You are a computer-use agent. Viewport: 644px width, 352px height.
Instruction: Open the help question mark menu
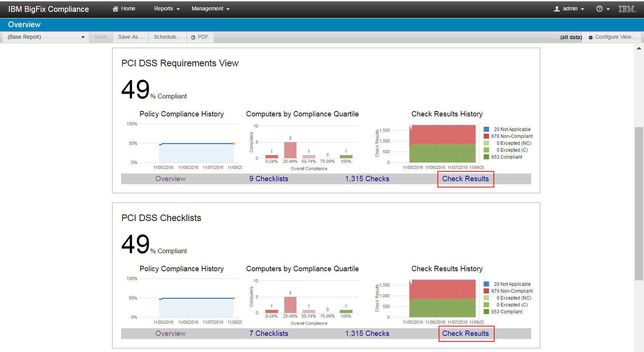pyautogui.click(x=602, y=9)
